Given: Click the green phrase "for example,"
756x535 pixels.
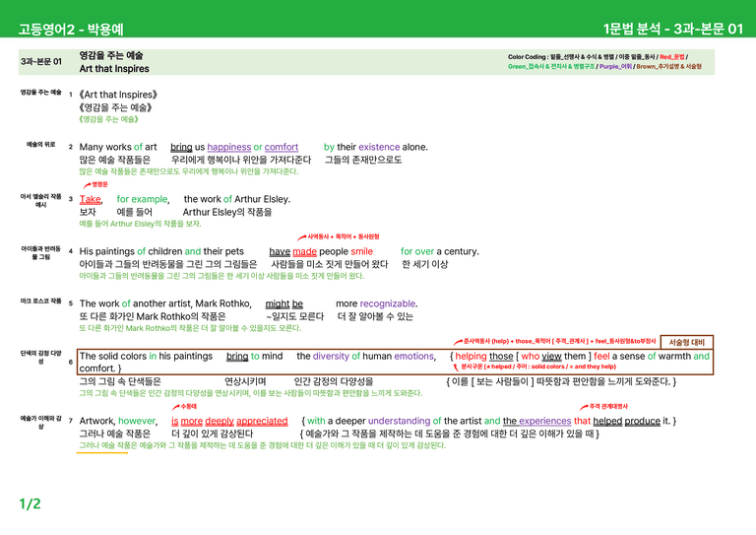Looking at the screenshot, I should point(143,199).
